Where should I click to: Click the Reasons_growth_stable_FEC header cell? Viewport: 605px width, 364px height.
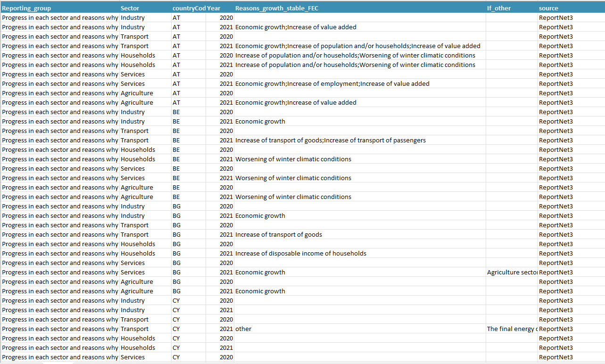(x=360, y=8)
